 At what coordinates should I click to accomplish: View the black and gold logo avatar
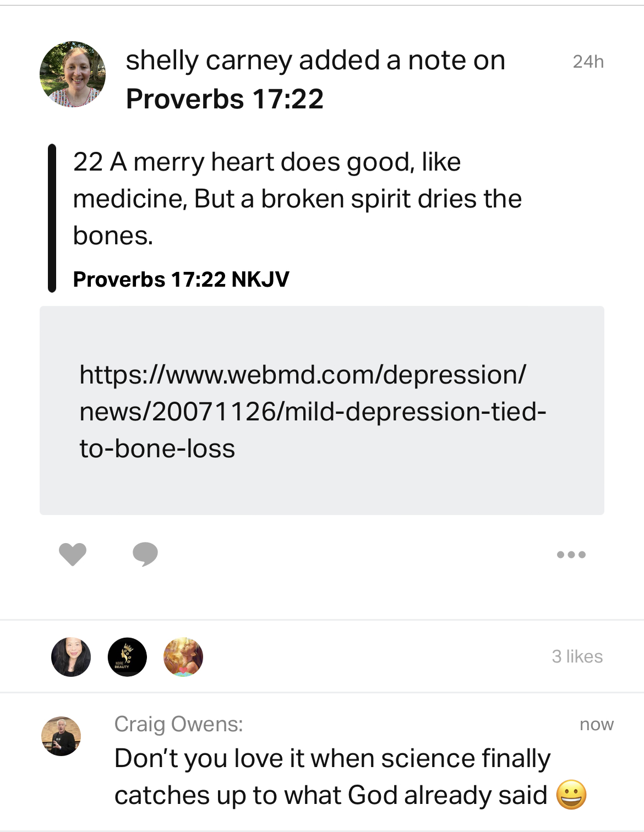pyautogui.click(x=127, y=656)
